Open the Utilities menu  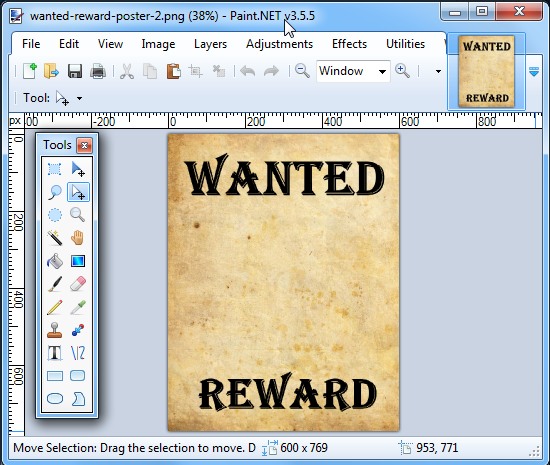[x=405, y=44]
